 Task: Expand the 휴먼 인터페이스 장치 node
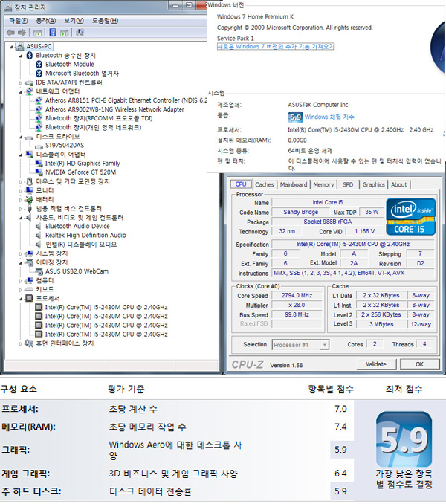(21, 344)
